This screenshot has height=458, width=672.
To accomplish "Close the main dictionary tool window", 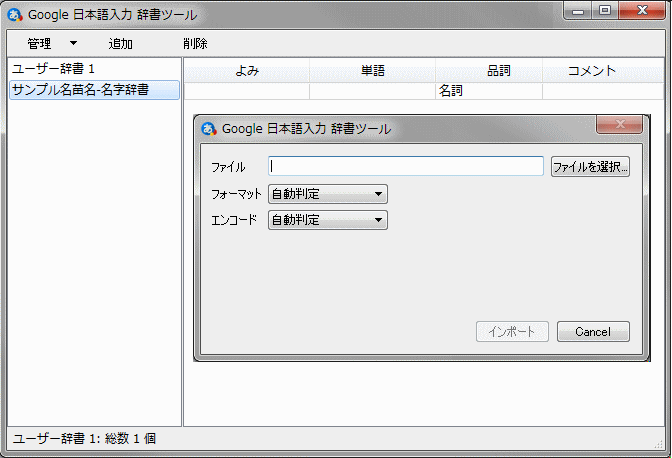I will (642, 11).
